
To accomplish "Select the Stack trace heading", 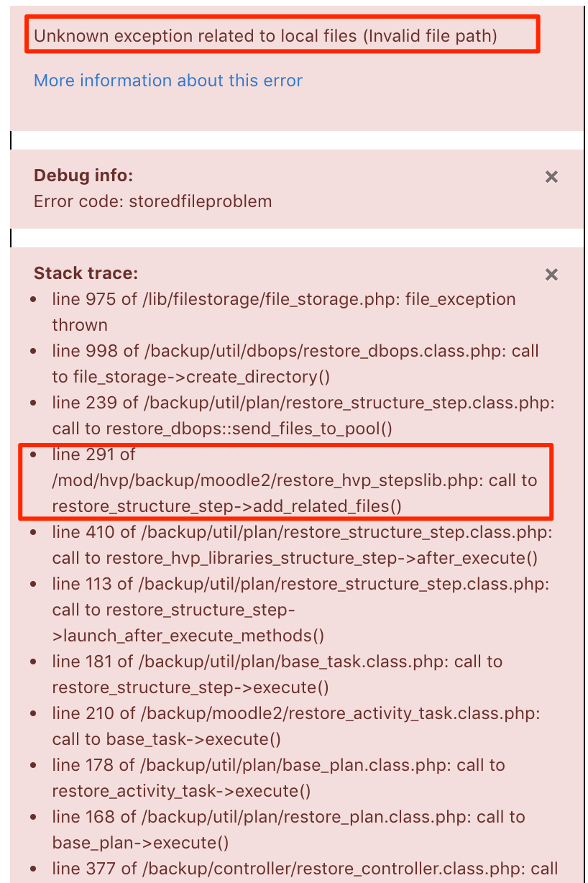I will (x=86, y=273).
